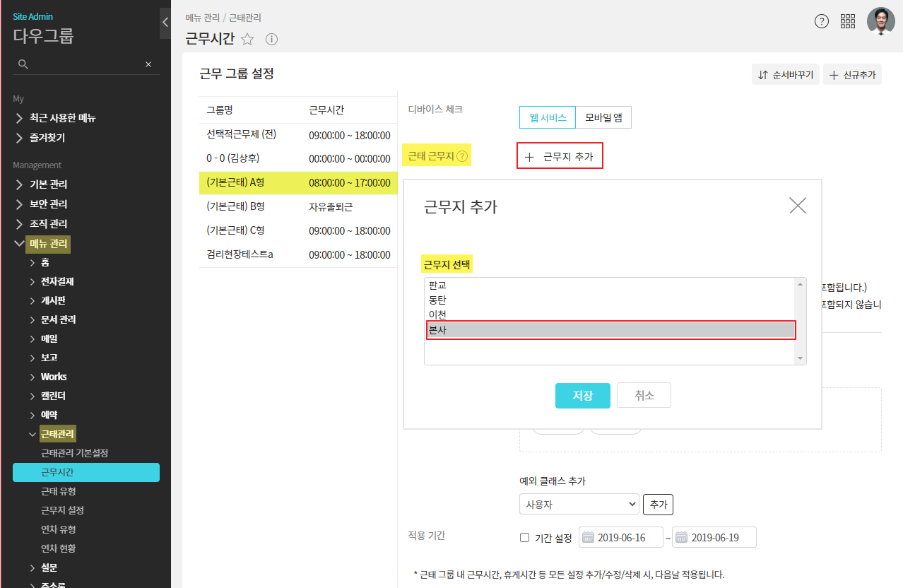Open 근무지 설정 in sidebar

coord(63,510)
